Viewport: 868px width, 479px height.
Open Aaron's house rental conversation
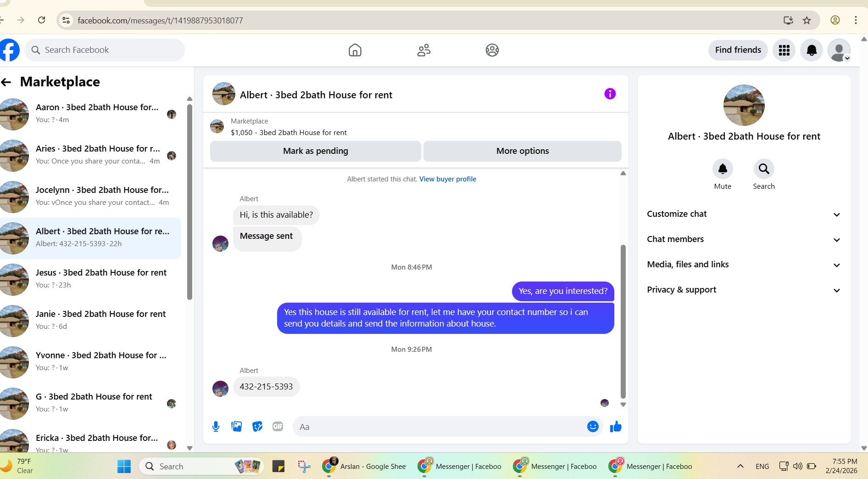pos(90,114)
